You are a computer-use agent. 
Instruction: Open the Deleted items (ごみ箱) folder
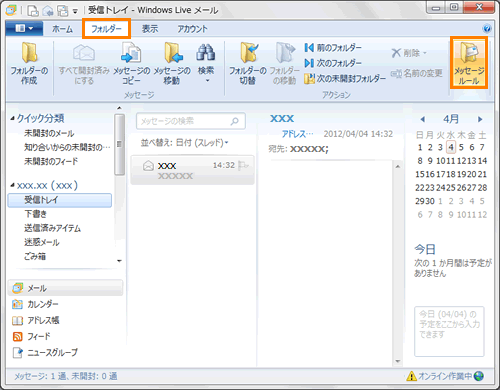35,256
